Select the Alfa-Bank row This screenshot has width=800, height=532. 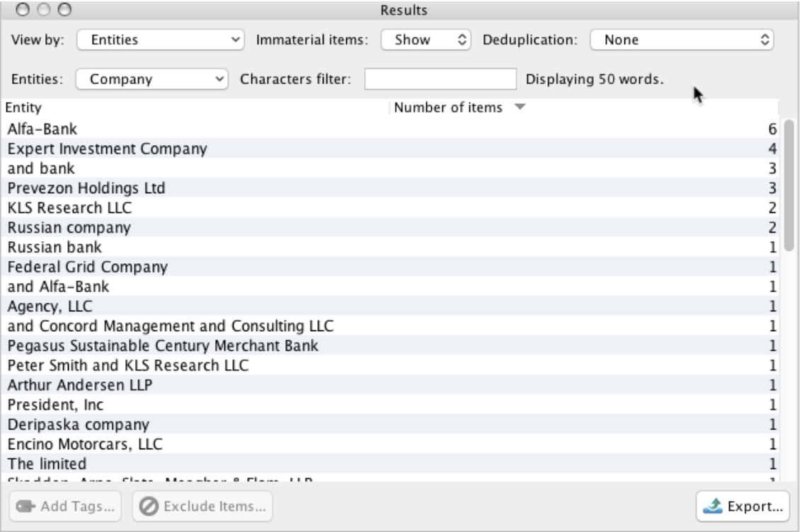tap(391, 129)
